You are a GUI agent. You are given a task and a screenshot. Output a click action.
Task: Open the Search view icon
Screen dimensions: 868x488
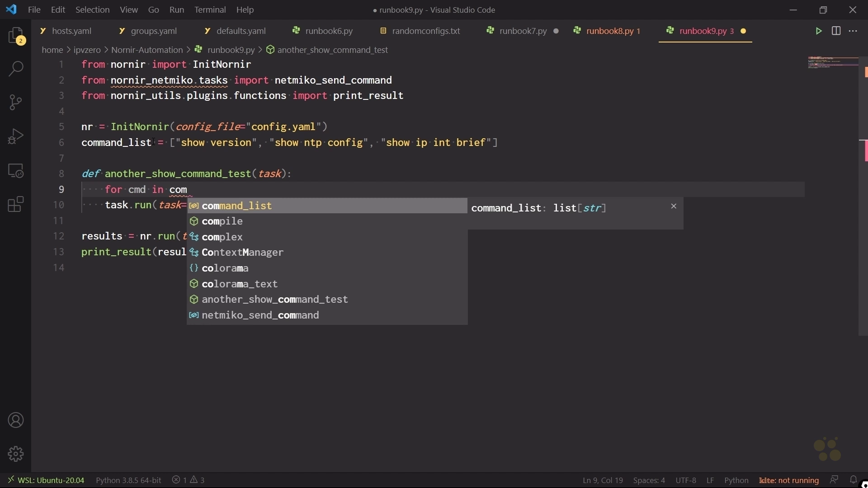16,69
